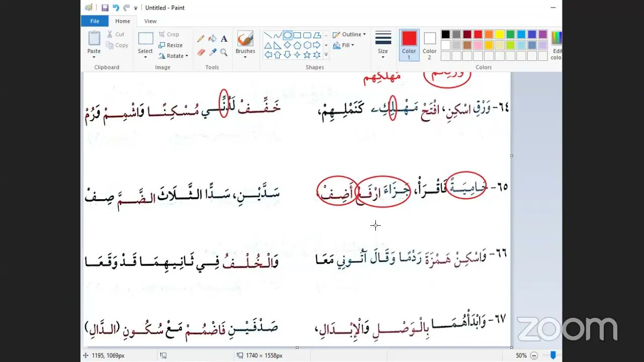Open the shape Fill dropdown
The height and width of the screenshot is (362, 644).
[x=344, y=45]
